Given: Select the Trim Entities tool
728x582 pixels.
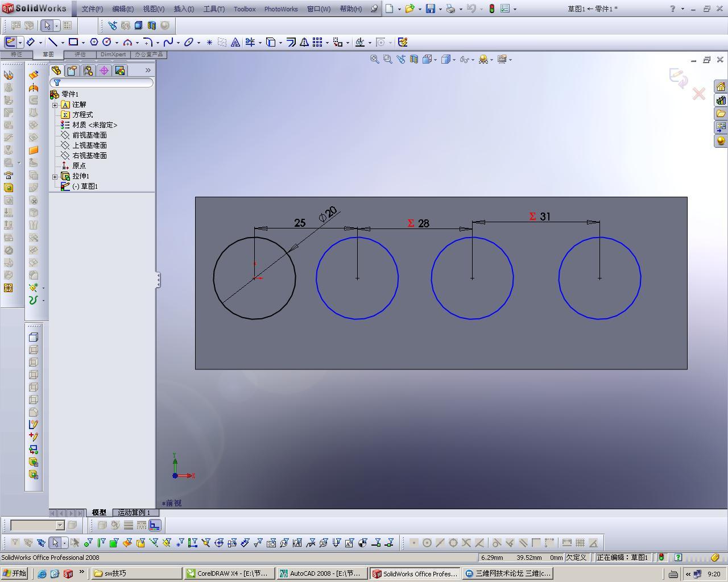Looking at the screenshot, I should [250, 42].
